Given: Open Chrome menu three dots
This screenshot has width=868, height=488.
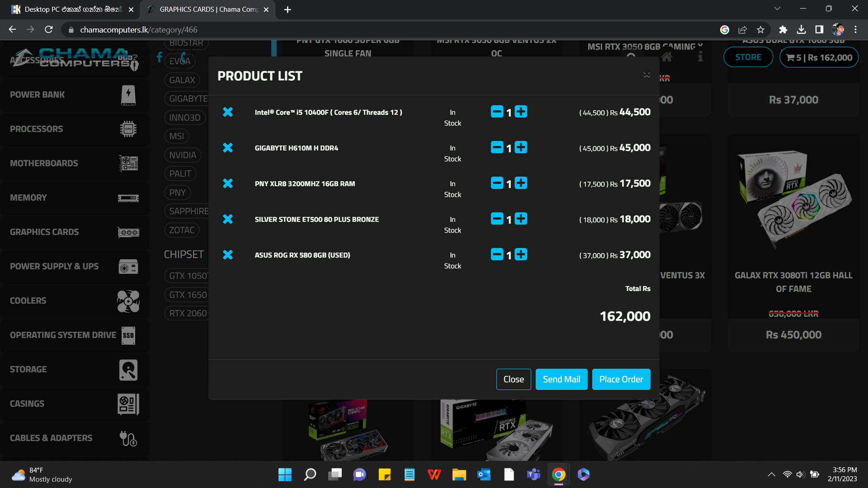Looking at the screenshot, I should click(x=855, y=30).
